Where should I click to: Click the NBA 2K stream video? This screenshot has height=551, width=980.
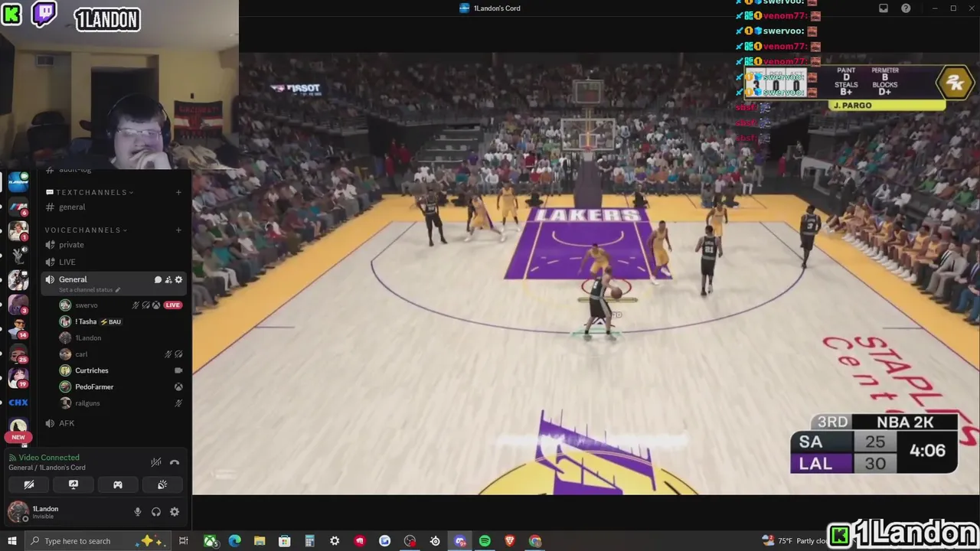(586, 275)
